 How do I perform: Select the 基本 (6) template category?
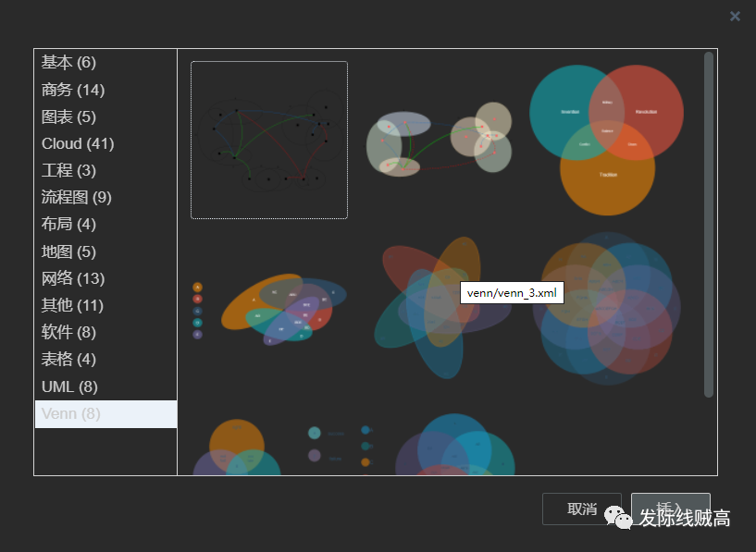pos(105,63)
